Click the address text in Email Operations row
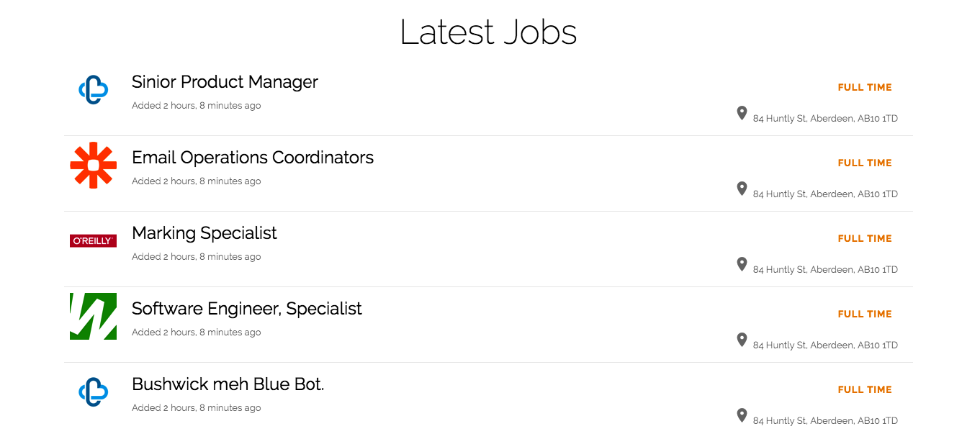This screenshot has width=980, height=434. pyautogui.click(x=825, y=194)
